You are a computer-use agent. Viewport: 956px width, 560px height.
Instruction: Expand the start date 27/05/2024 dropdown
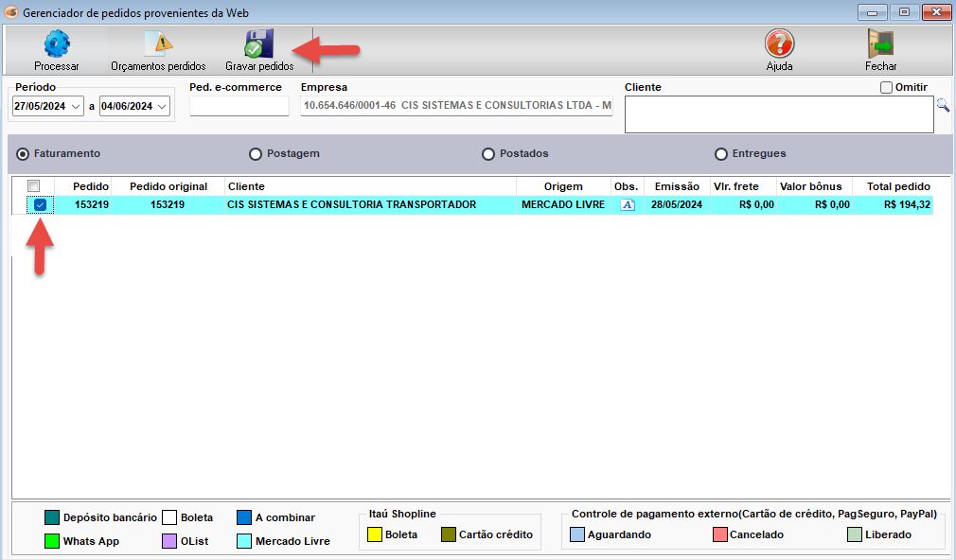[x=76, y=107]
